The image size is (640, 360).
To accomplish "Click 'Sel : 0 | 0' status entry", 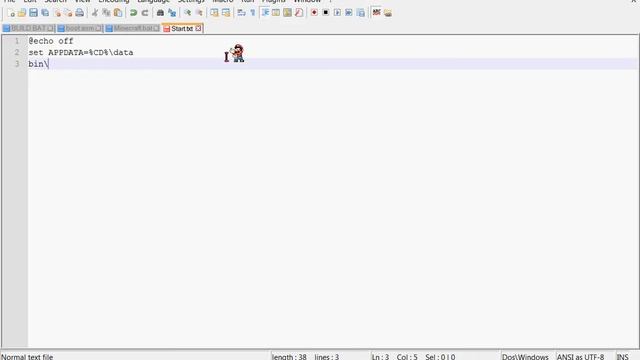I will pyautogui.click(x=440, y=357).
